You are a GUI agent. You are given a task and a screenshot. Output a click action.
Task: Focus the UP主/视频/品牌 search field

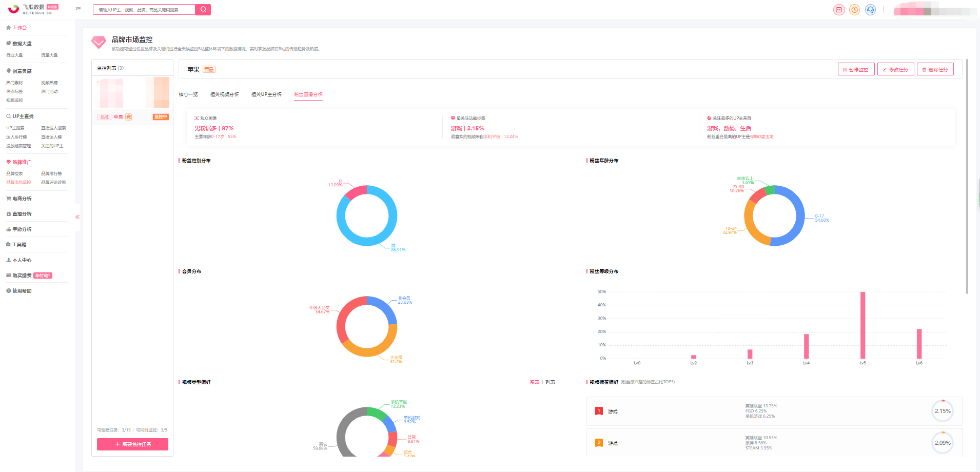tap(144, 10)
